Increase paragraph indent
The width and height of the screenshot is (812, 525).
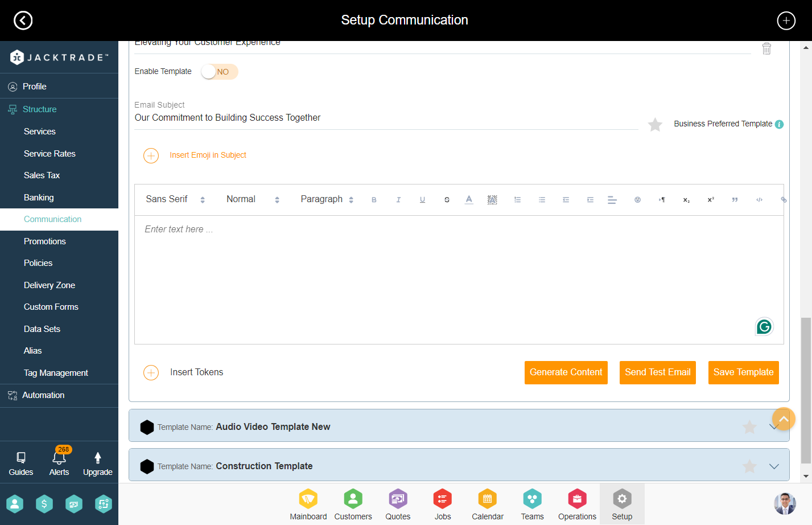pos(590,200)
